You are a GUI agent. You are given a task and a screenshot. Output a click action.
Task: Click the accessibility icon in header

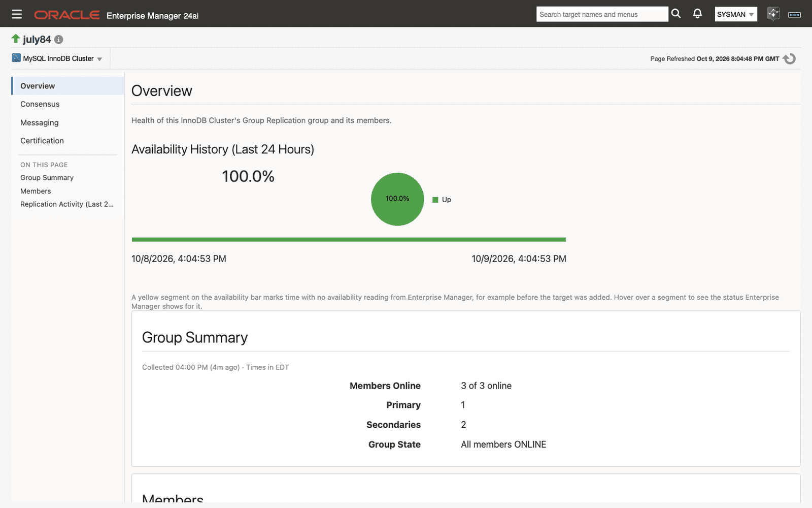pos(794,15)
